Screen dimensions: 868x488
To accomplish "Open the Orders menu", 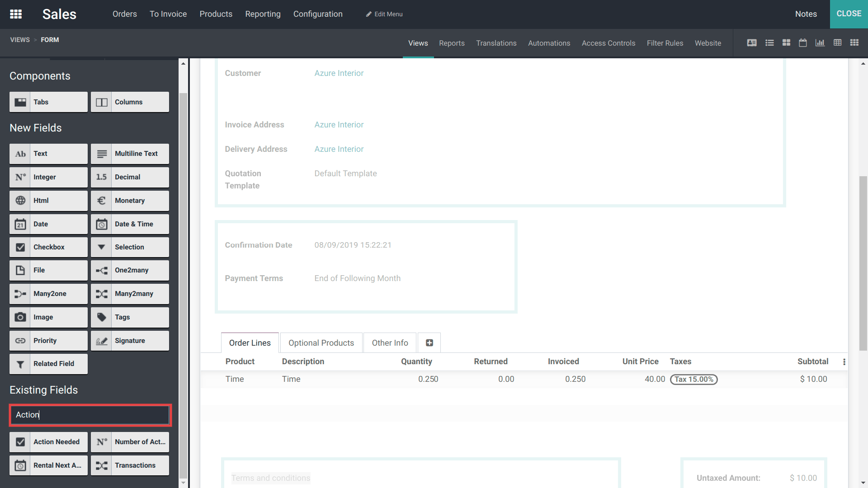I will coord(125,14).
